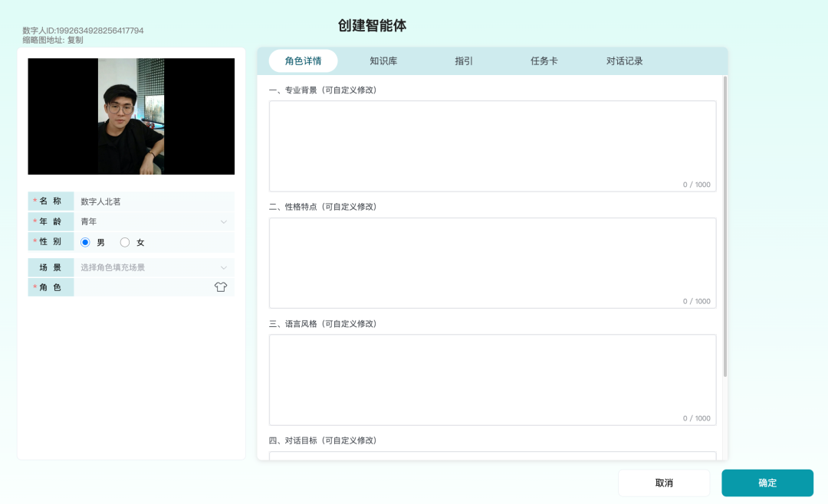Open the 知识库 tab
The image size is (828, 504).
click(x=383, y=61)
